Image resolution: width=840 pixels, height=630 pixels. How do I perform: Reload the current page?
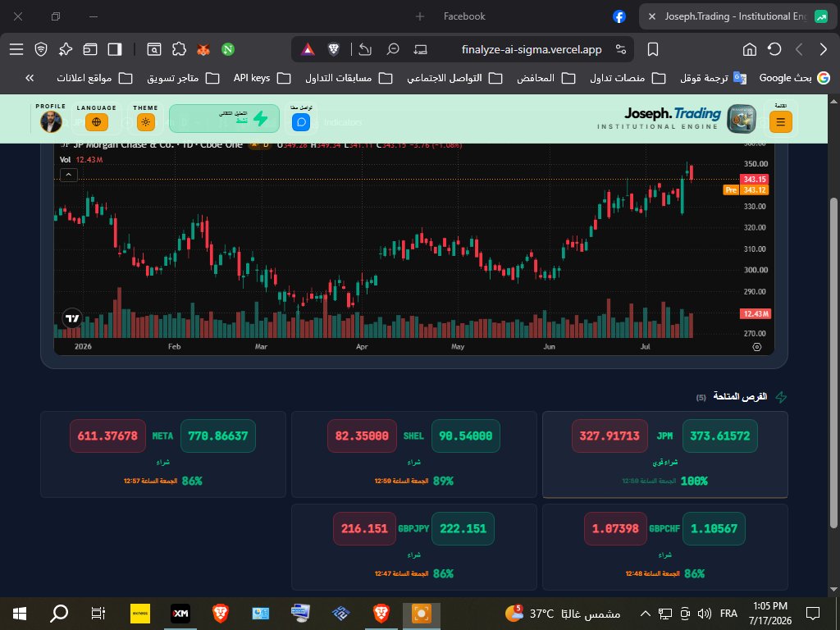coord(774,49)
